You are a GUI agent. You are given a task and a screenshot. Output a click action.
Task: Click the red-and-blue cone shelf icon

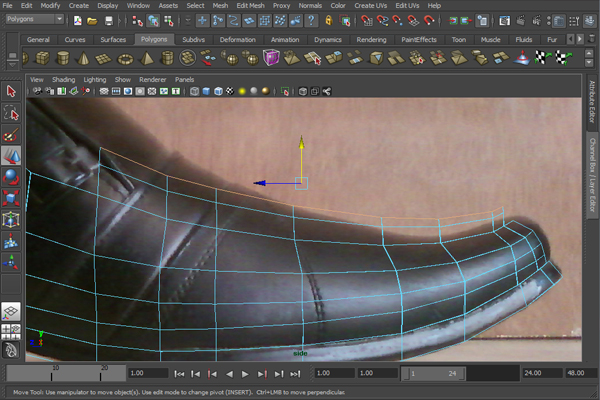coord(521,58)
